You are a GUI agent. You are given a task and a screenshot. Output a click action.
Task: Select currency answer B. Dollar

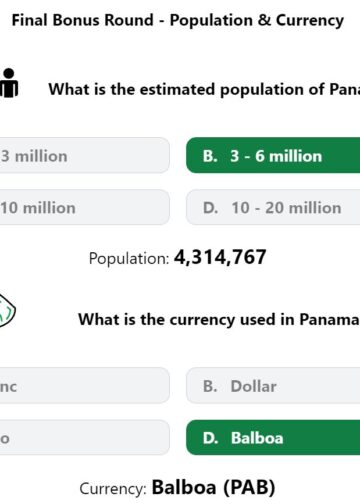click(x=273, y=386)
